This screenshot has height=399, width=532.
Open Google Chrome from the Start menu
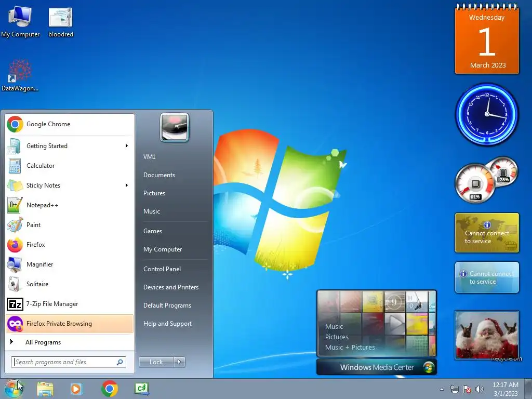tap(70, 124)
